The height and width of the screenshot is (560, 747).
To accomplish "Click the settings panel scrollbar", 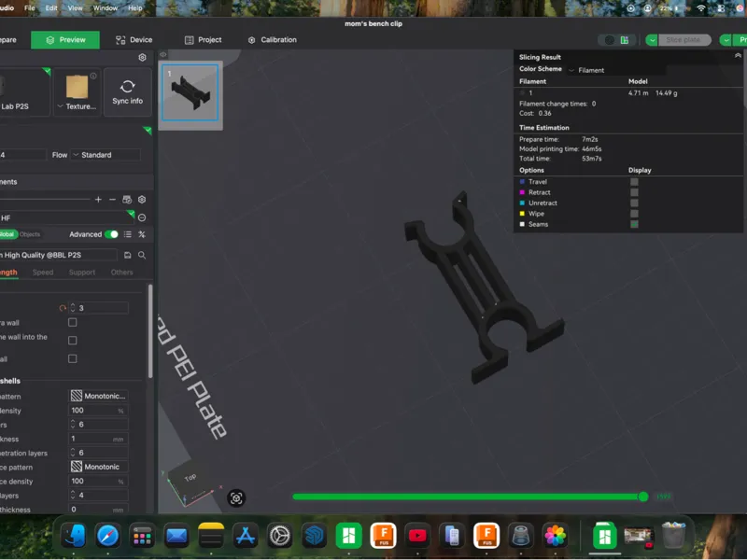I will tap(150, 331).
